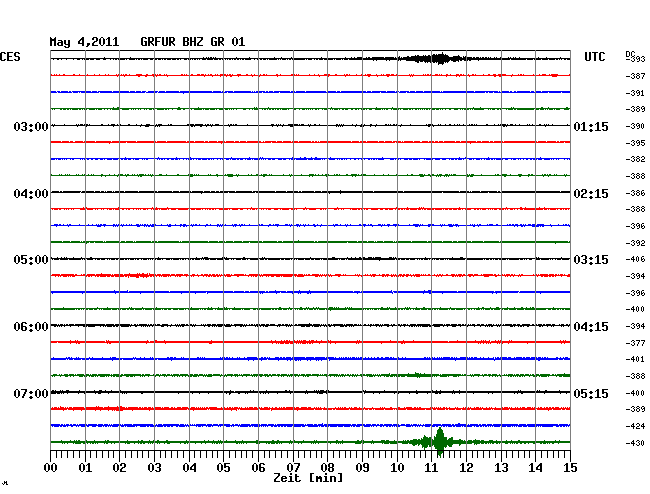Click the 03:00 local time label
This screenshot has height=494, width=650.
tap(31, 126)
